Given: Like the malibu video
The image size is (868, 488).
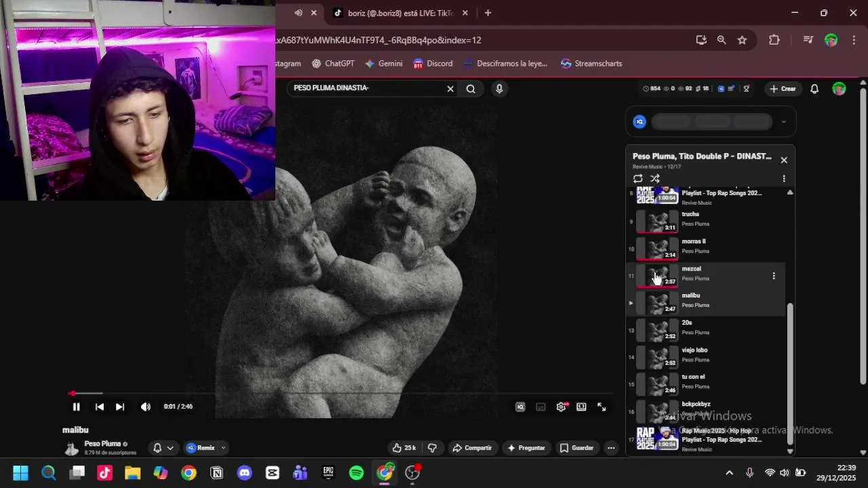Looking at the screenshot, I should (403, 448).
